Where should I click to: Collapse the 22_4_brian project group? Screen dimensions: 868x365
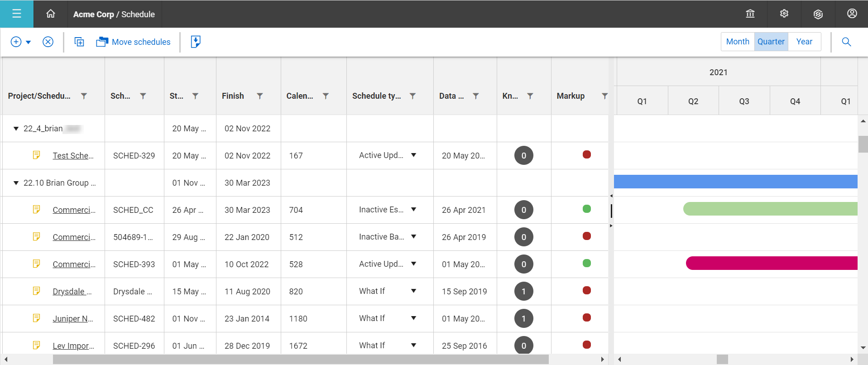click(16, 129)
